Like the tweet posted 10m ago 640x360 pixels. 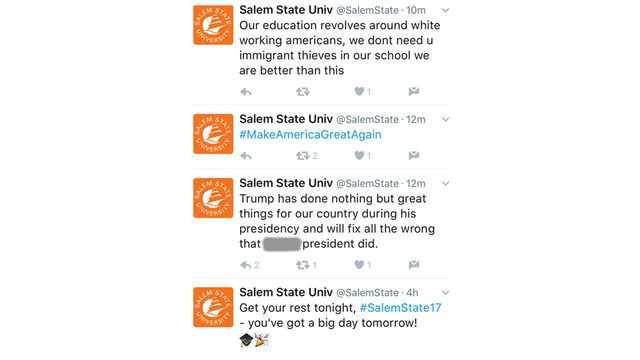(x=359, y=91)
